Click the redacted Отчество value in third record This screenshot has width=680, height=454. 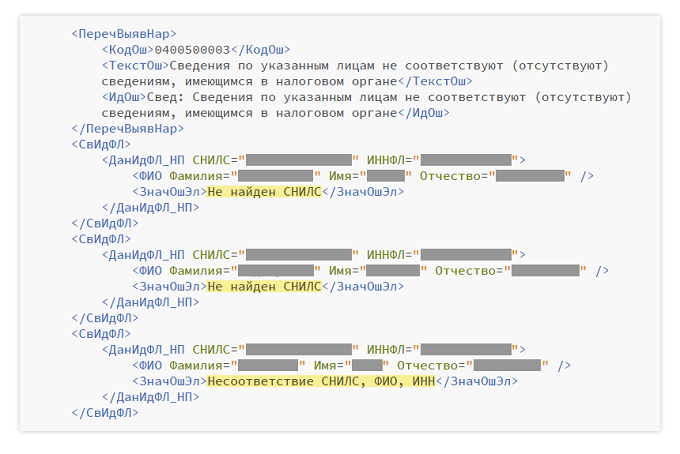[506, 366]
